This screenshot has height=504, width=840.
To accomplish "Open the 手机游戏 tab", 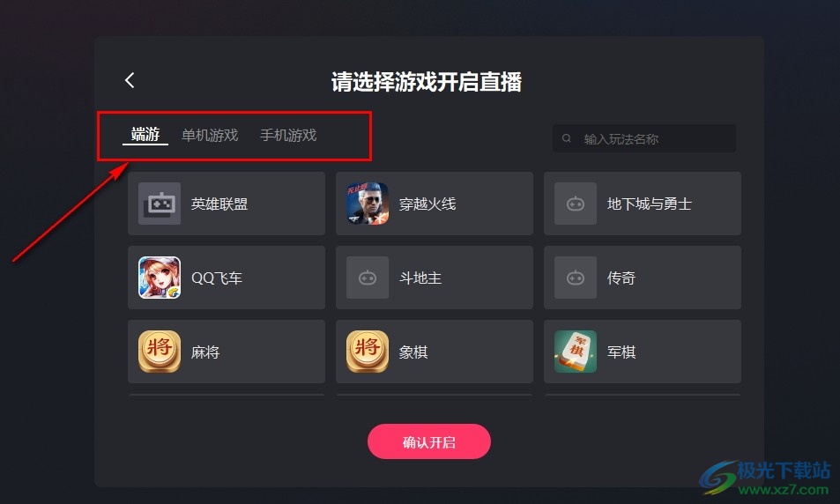I will [x=288, y=135].
